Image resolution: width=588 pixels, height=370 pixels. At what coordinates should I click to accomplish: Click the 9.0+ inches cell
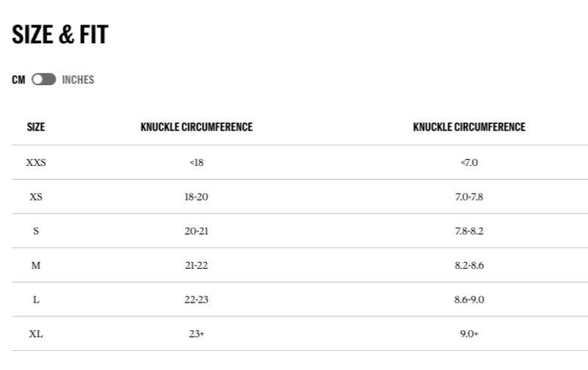469,334
